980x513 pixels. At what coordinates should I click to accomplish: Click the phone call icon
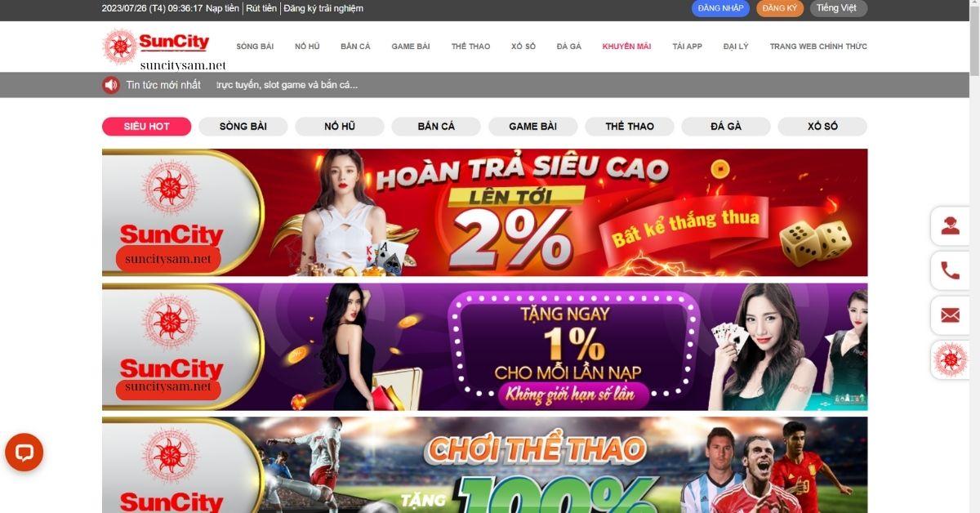pyautogui.click(x=951, y=270)
